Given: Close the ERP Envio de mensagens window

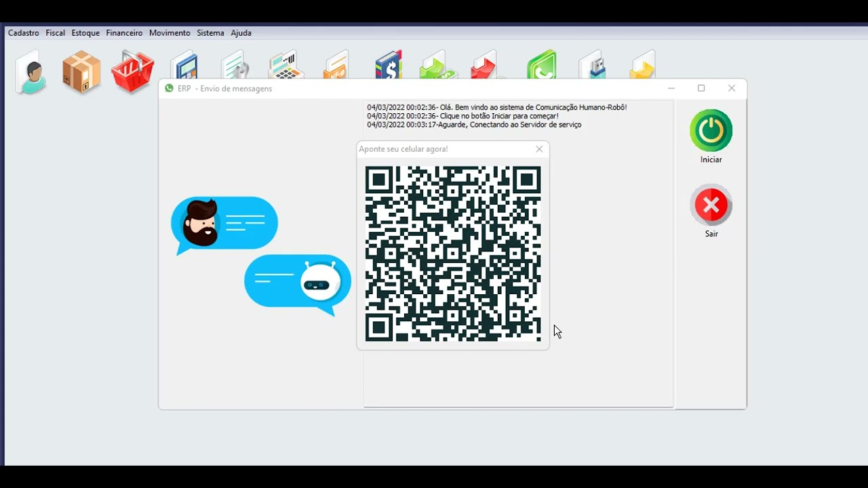Looking at the screenshot, I should (x=731, y=88).
